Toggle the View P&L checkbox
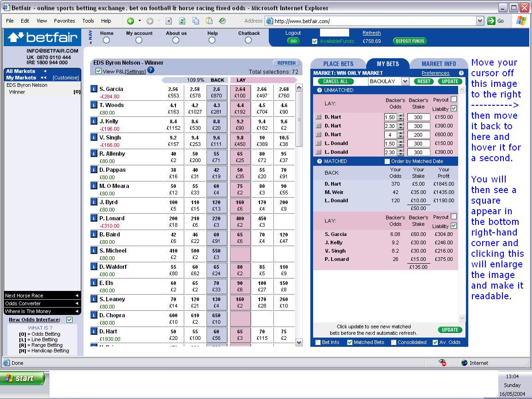 [98, 71]
